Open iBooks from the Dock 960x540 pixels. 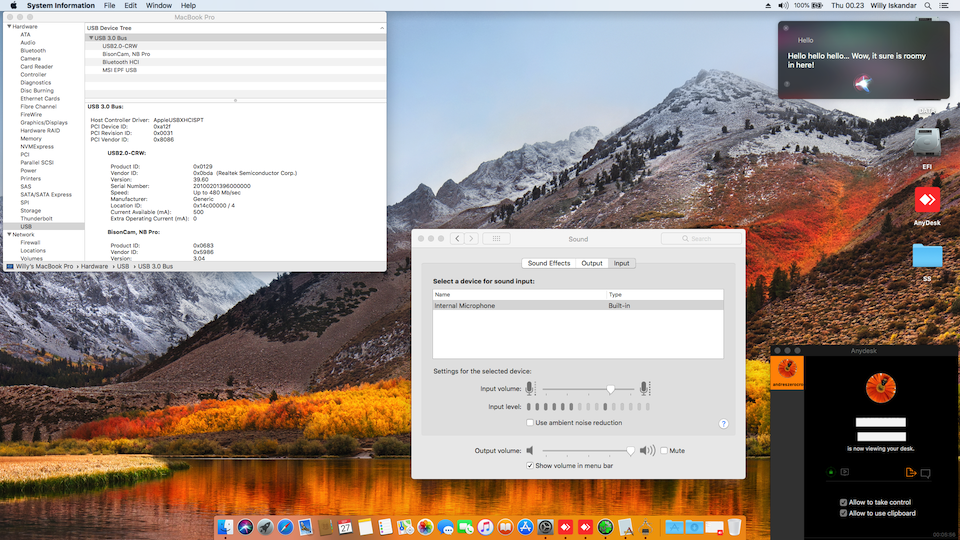(505, 527)
